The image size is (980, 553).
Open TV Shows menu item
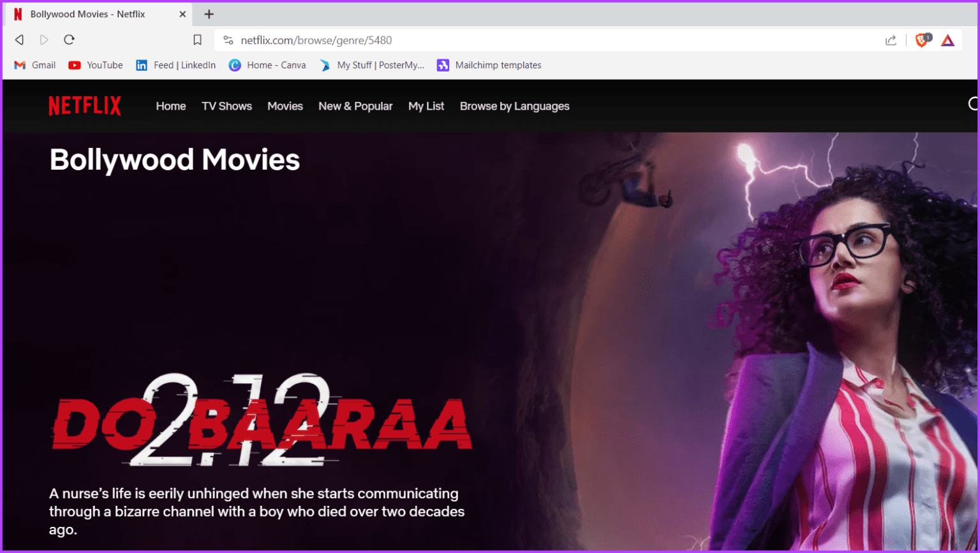tap(226, 107)
